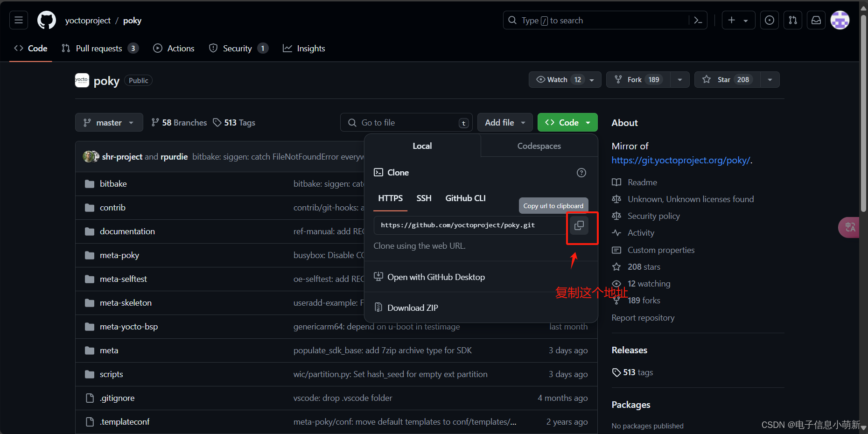This screenshot has height=434, width=868.
Task: Star the poky repository
Action: [728, 80]
